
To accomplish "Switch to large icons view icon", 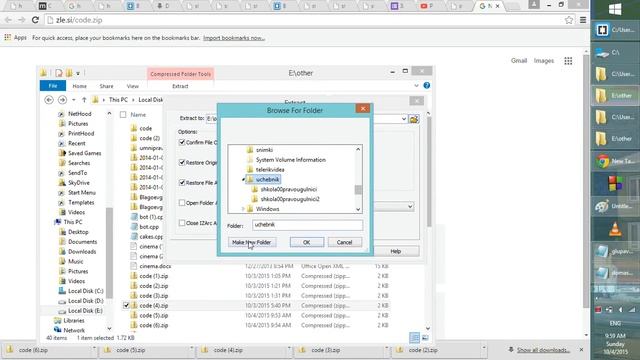I will [x=425, y=338].
